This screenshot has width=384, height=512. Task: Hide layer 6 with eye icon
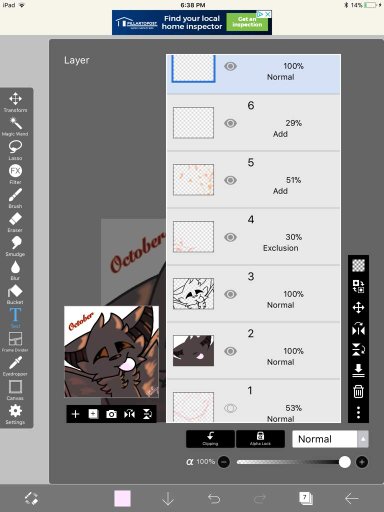[230, 123]
